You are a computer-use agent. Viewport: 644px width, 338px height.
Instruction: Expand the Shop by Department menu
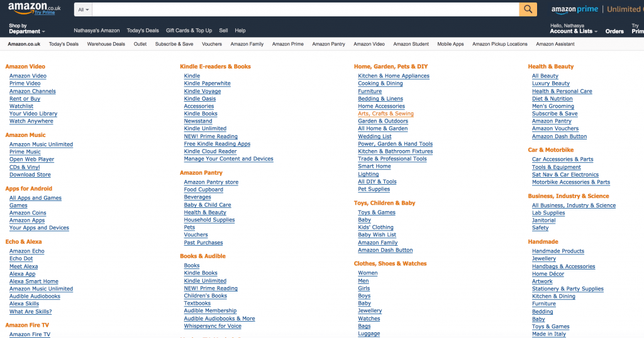26,28
